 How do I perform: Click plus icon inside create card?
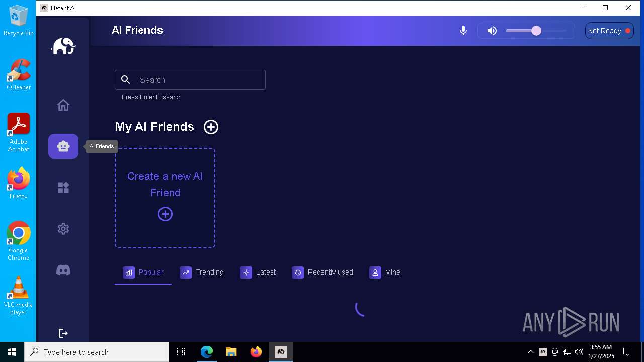point(165,214)
